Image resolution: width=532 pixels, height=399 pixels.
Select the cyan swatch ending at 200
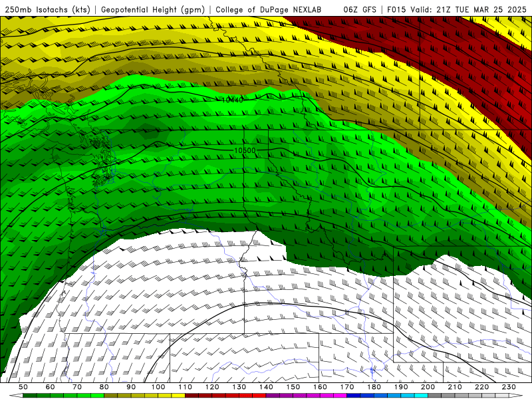(421, 396)
